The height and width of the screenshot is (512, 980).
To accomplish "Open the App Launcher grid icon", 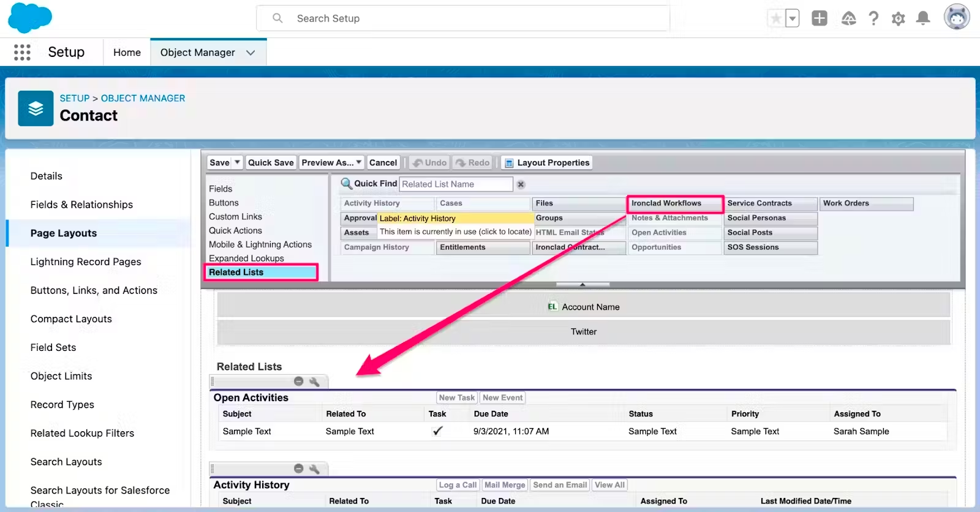I will 22,53.
